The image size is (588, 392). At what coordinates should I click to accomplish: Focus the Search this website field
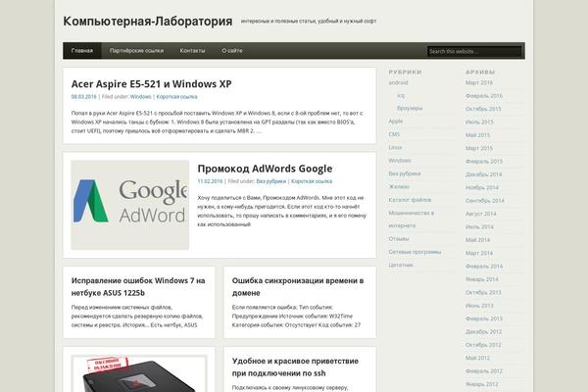(x=474, y=51)
